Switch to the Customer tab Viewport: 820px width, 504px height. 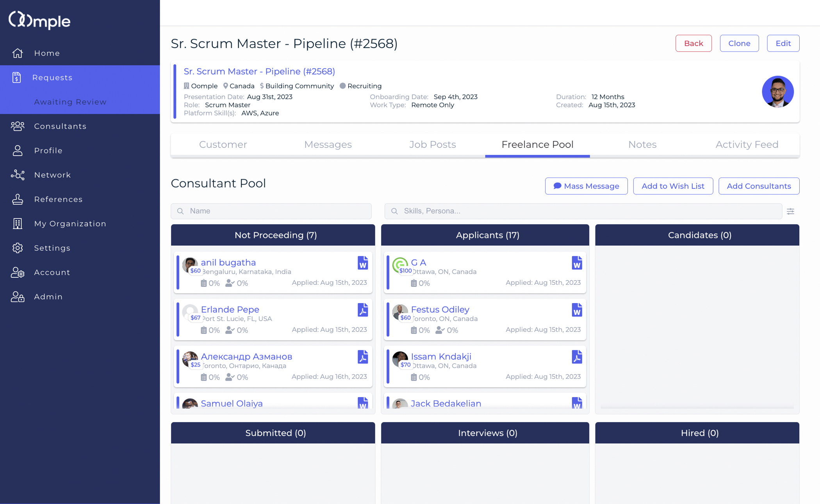tap(223, 144)
